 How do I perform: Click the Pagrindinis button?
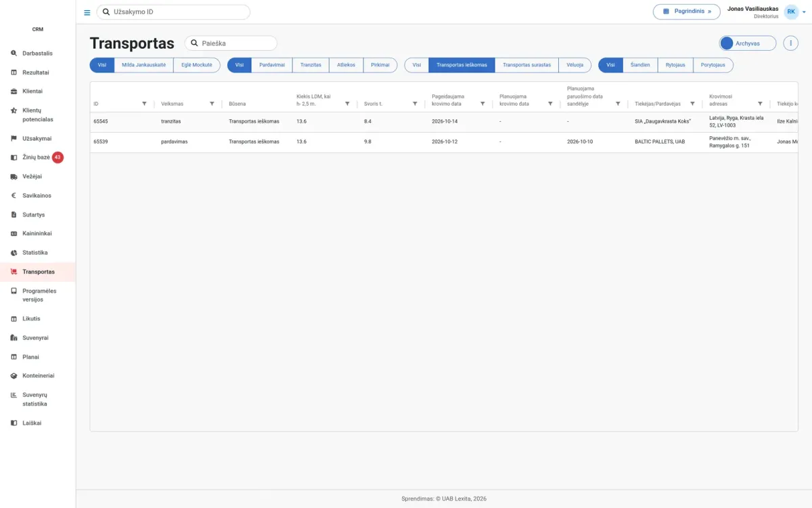[686, 12]
